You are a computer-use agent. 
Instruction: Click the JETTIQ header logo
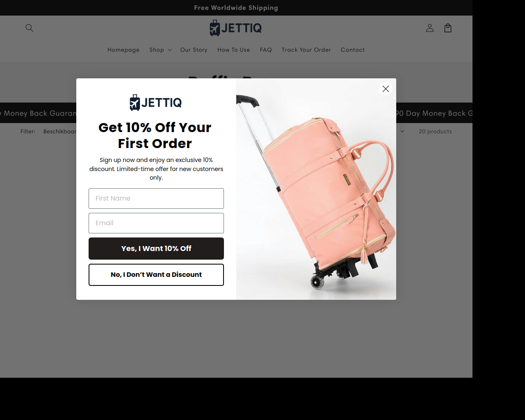(236, 28)
